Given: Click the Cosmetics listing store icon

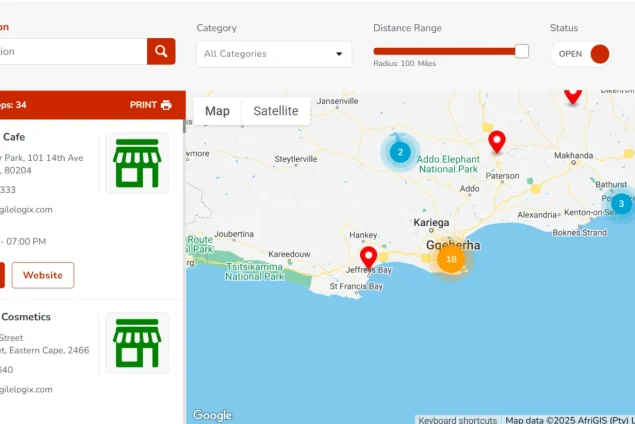Looking at the screenshot, I should coord(137,343).
